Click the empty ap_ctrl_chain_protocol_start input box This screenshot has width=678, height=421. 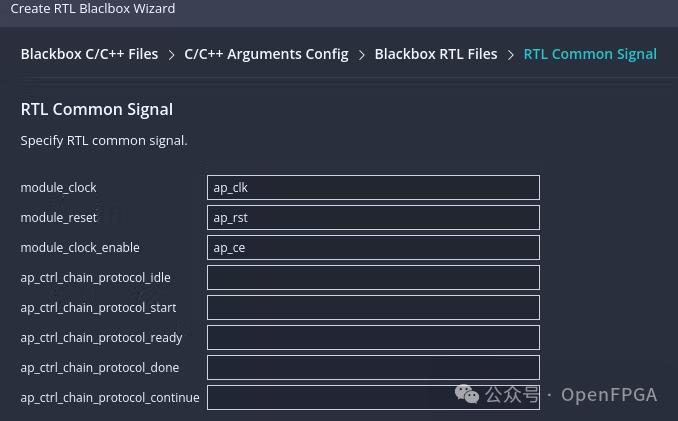pos(373,308)
